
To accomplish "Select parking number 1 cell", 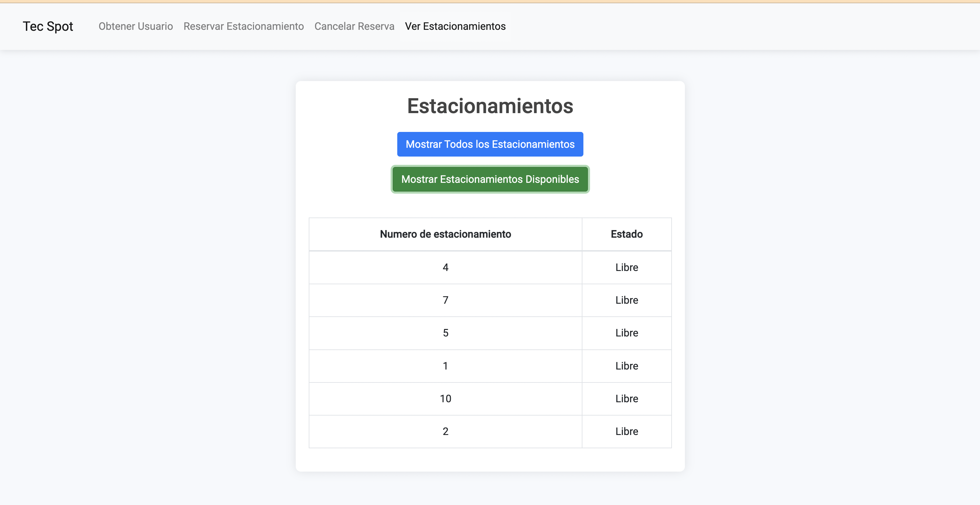I will pyautogui.click(x=445, y=366).
